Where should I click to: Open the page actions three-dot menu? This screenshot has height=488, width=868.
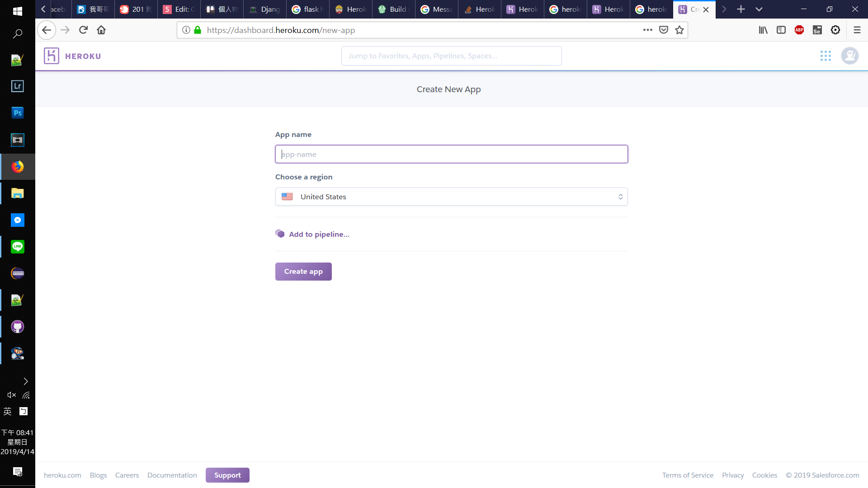(x=648, y=30)
